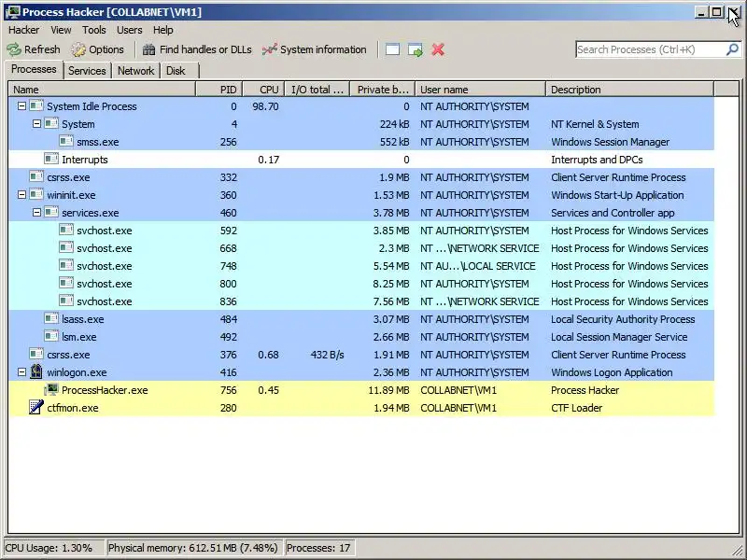Click the services.exe process icon
Screen dimensions: 747x560
click(x=51, y=212)
